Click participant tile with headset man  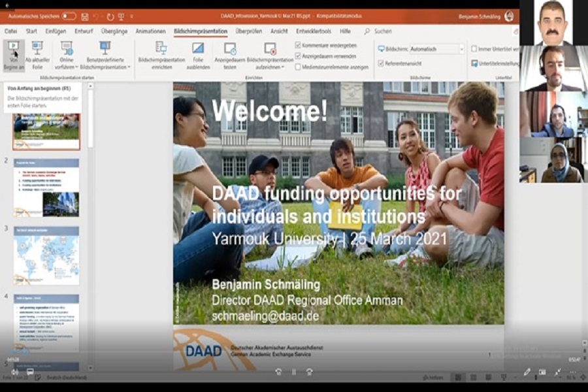[x=553, y=69]
